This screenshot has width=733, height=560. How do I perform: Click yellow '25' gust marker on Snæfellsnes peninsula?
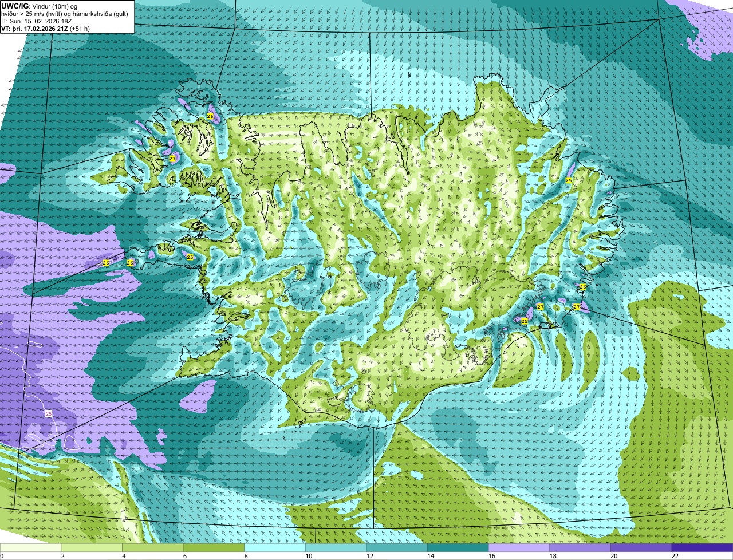pyautogui.click(x=190, y=257)
